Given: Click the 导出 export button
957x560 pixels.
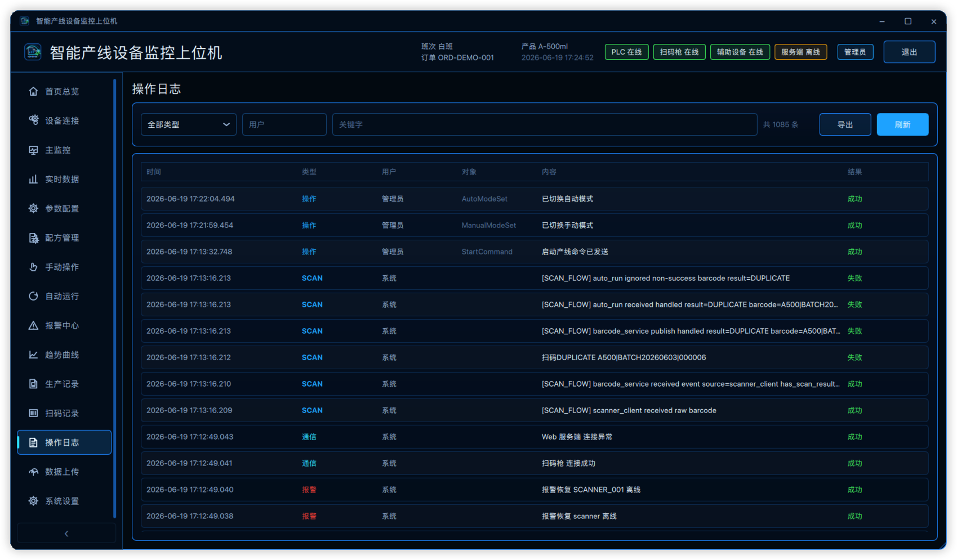Looking at the screenshot, I should click(845, 124).
